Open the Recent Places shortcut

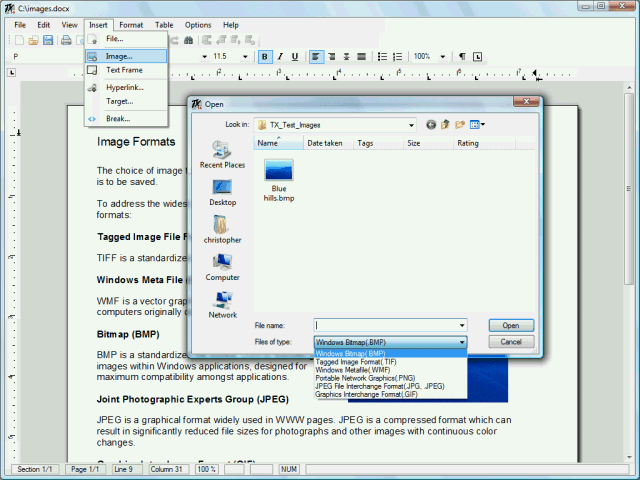[222, 153]
